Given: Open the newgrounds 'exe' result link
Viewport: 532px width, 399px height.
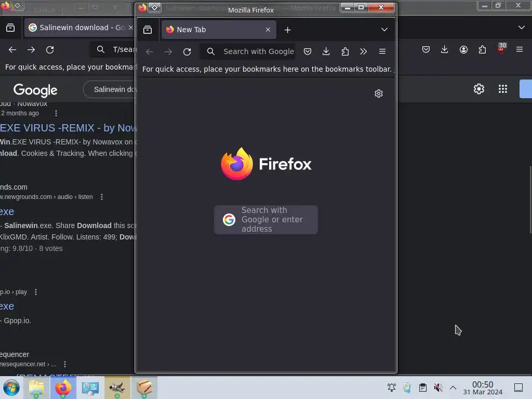Looking at the screenshot, I should 7,212.
